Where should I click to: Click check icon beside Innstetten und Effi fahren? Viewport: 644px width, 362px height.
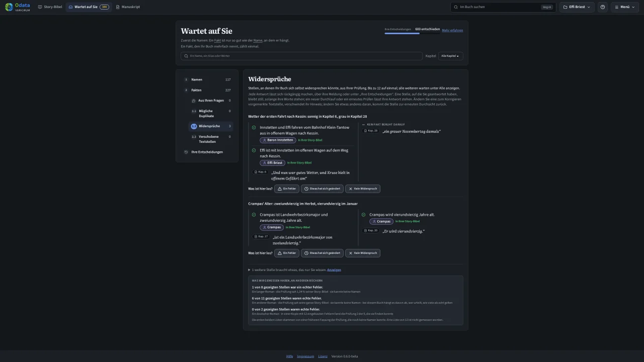[x=254, y=128]
